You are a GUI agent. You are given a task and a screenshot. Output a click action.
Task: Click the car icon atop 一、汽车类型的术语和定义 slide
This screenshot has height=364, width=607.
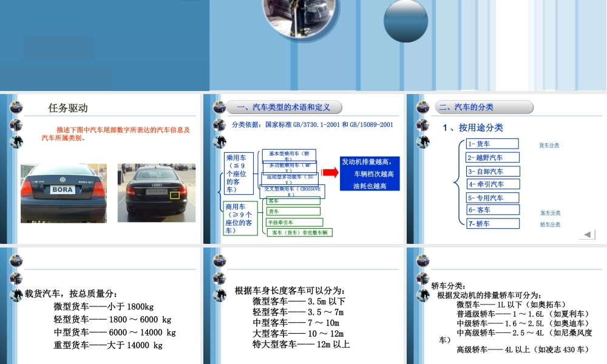[219, 107]
